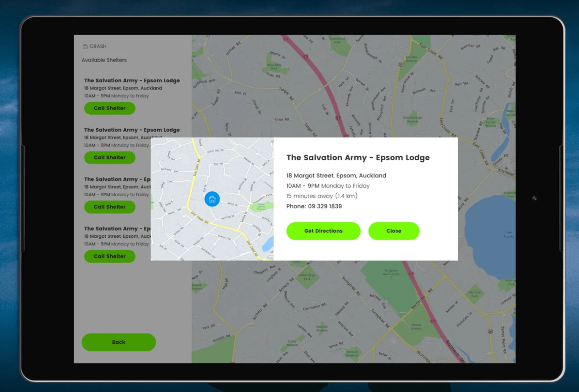
Task: Click the popup address 18 Margot Street
Action: (x=336, y=175)
